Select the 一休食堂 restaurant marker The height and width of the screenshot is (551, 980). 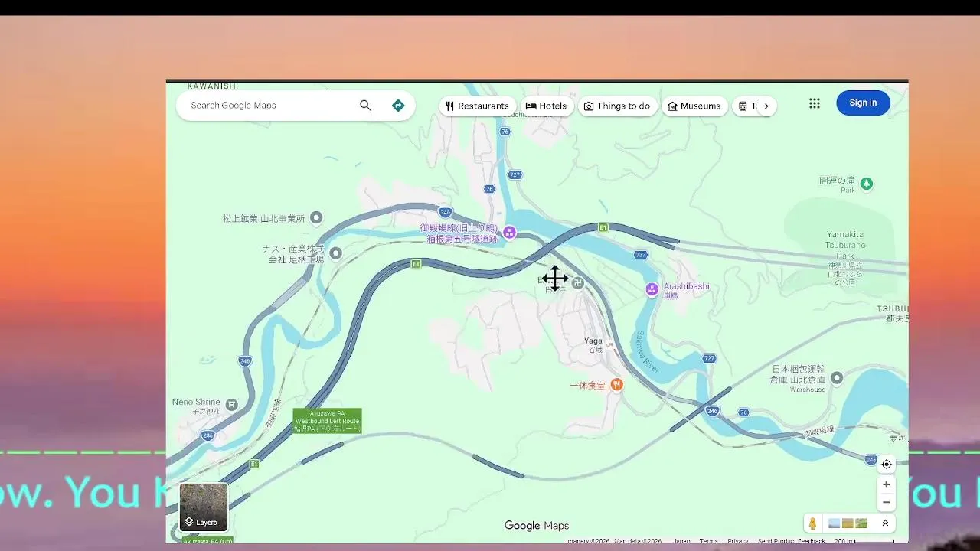click(x=616, y=385)
